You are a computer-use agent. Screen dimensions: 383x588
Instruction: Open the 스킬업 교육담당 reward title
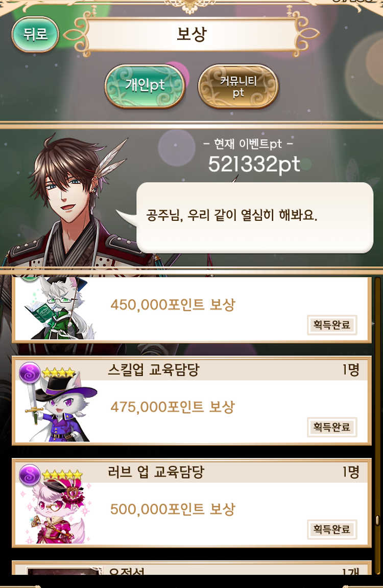point(154,370)
